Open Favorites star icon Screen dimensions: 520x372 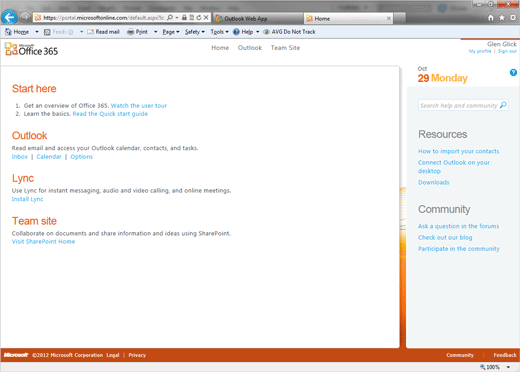click(502, 18)
